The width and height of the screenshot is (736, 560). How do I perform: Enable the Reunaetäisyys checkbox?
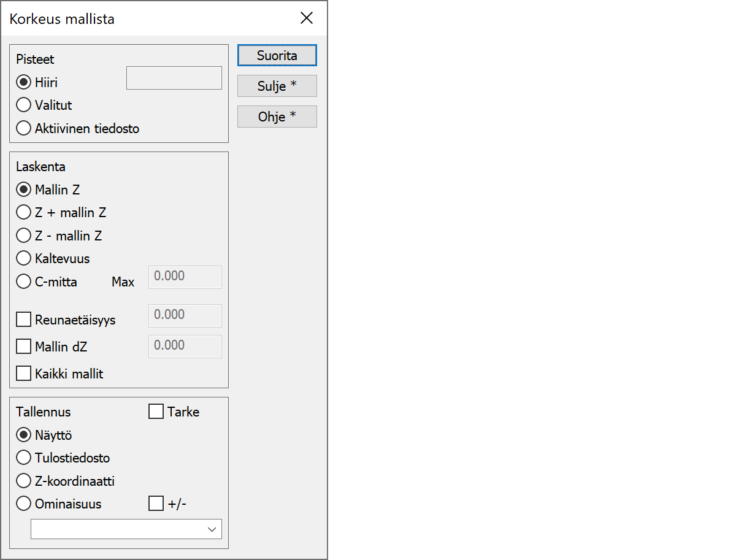point(24,320)
